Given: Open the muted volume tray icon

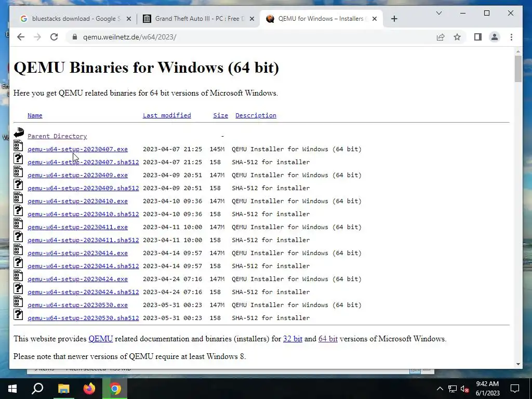Looking at the screenshot, I should click(465, 389).
